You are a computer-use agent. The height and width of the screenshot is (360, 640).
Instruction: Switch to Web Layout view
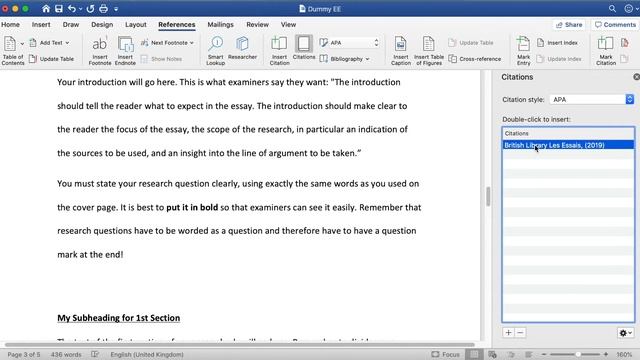[492, 354]
